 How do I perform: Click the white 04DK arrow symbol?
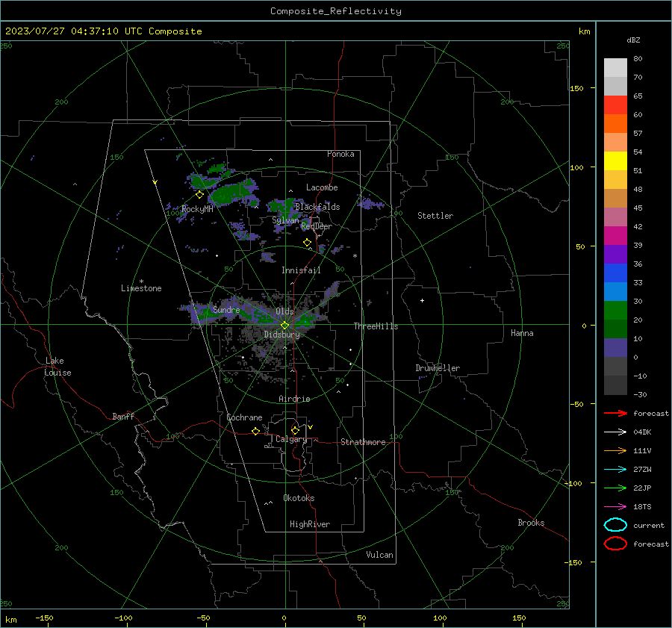pyautogui.click(x=615, y=432)
